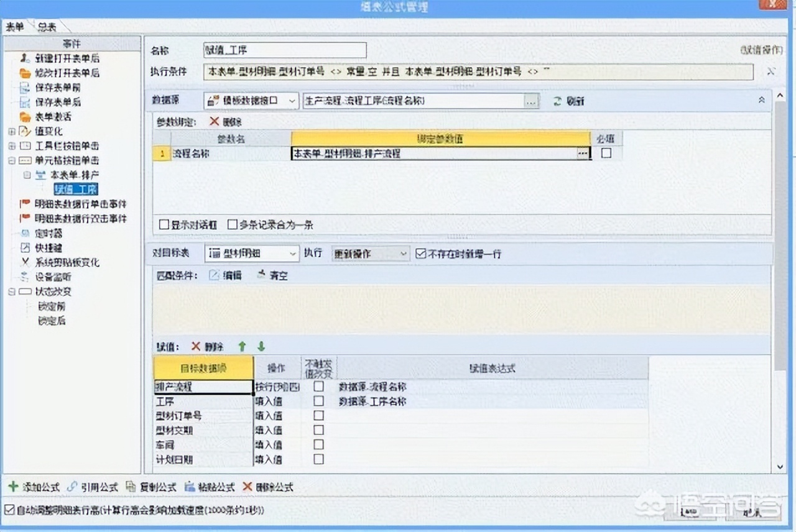This screenshot has width=796, height=532.
Task: Select the 锁定前 tree item
Action: 52,306
